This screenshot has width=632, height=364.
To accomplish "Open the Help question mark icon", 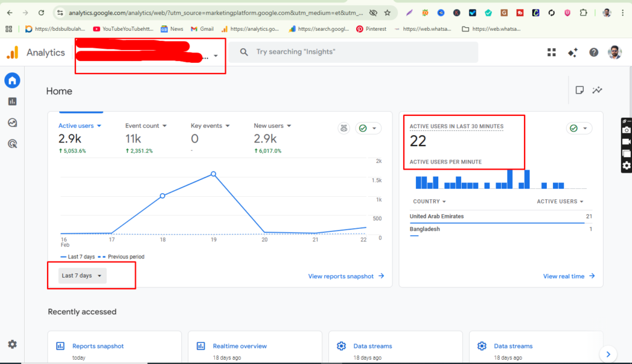I will coord(593,52).
